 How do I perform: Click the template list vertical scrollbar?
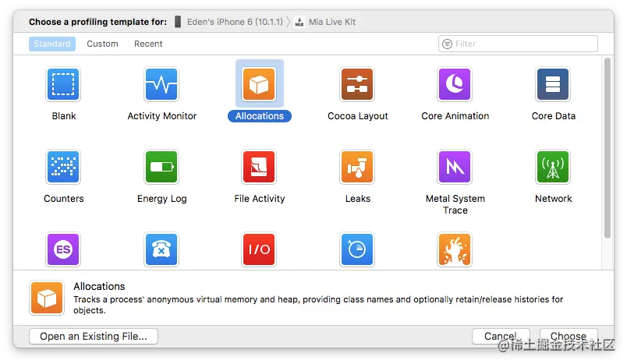[608, 148]
